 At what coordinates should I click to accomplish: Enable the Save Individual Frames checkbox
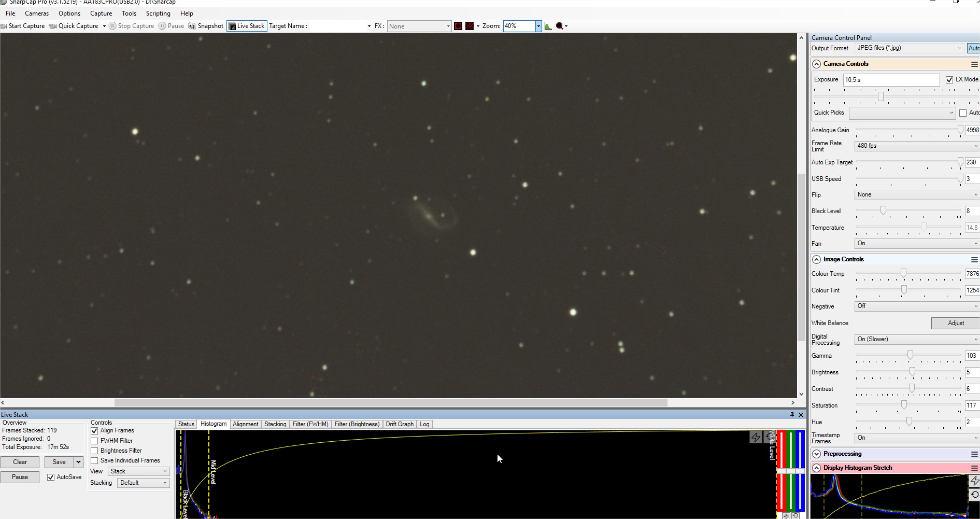94,461
